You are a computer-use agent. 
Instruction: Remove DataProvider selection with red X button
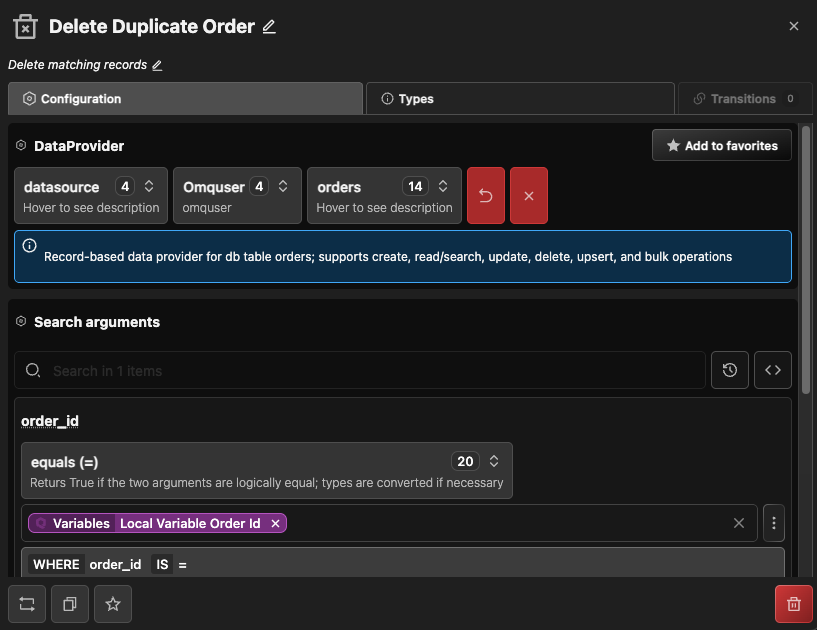(x=529, y=195)
